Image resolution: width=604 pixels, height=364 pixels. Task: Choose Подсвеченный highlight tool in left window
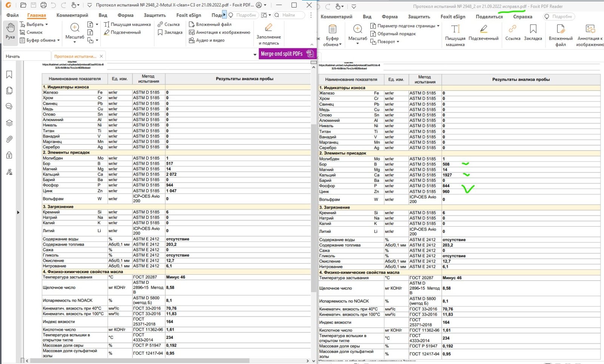point(122,32)
